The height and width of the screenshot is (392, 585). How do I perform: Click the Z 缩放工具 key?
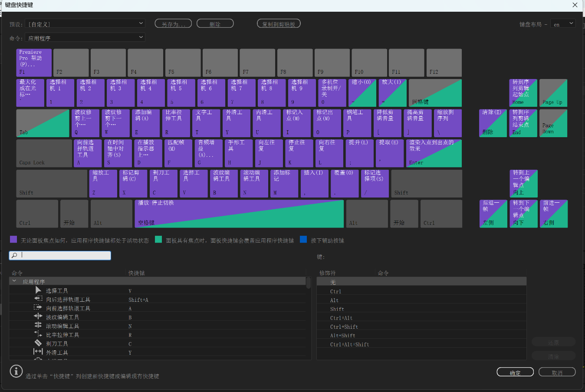pyautogui.click(x=103, y=184)
